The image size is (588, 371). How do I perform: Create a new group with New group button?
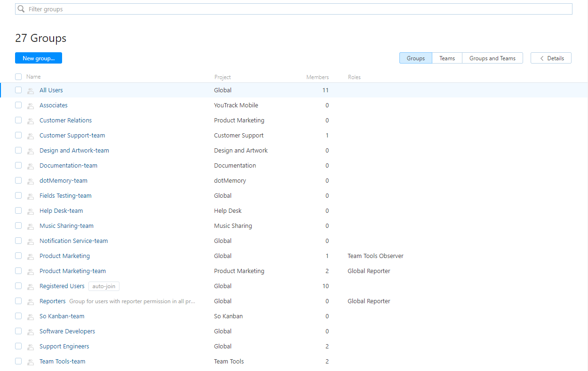[39, 58]
